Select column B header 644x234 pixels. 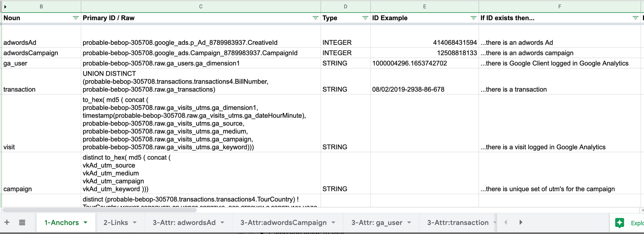coord(41,6)
